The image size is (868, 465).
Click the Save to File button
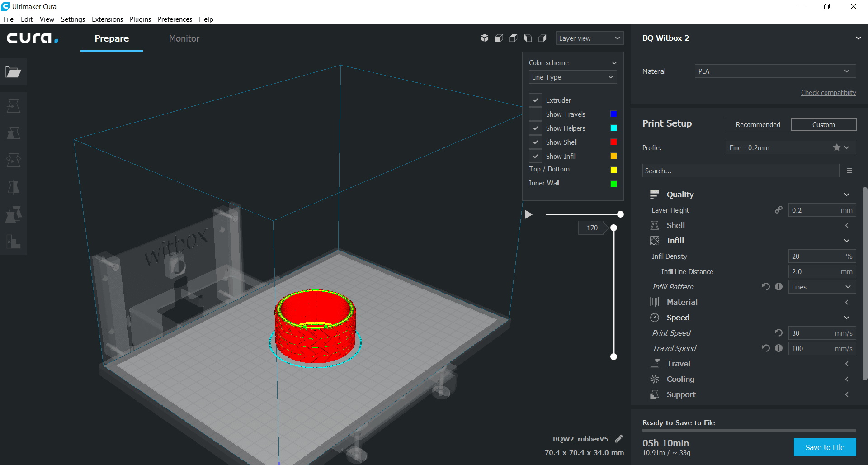pyautogui.click(x=825, y=447)
